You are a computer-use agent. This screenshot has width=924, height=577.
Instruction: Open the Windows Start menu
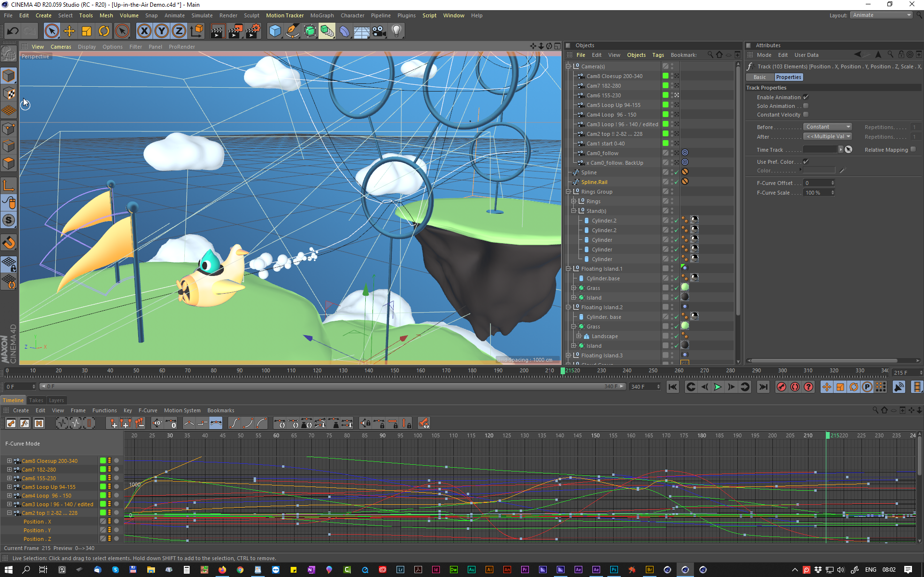[9, 570]
